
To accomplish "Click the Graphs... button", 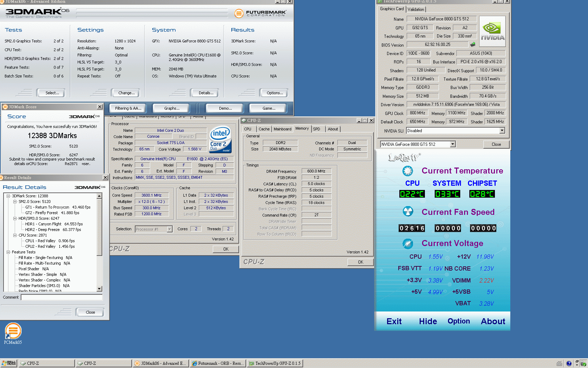I will coord(172,108).
